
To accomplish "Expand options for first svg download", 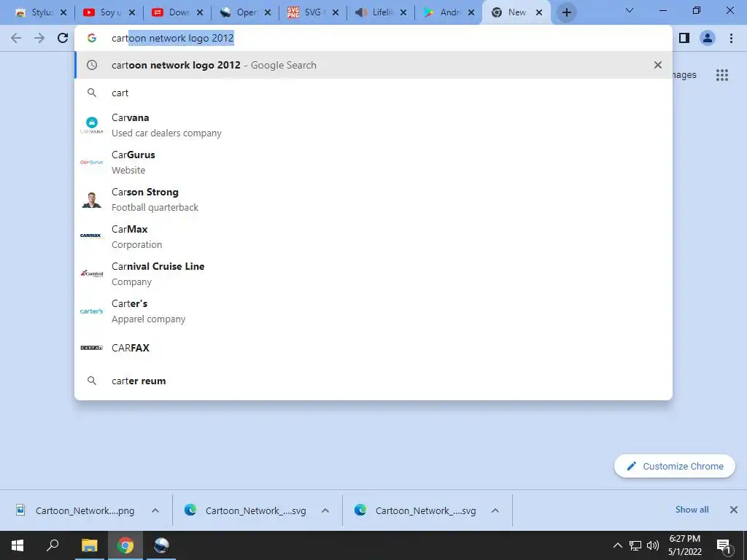I will point(325,510).
